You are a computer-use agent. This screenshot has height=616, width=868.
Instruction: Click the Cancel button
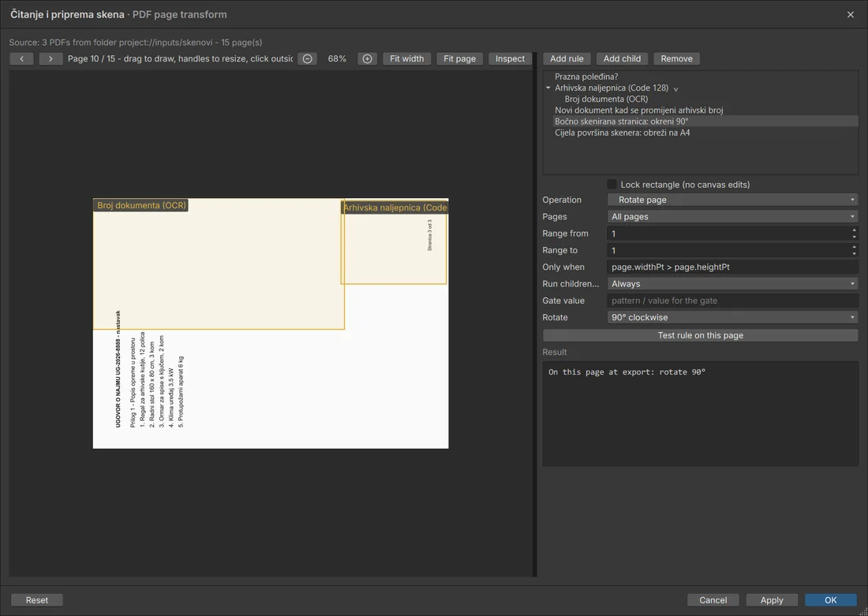pyautogui.click(x=713, y=600)
